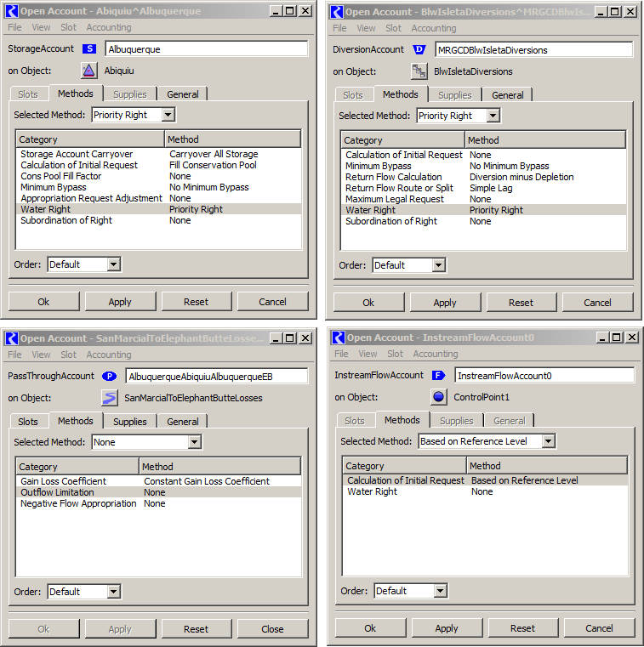Click the RiverWare title icon of Abiquiu^Albuquerque window

click(x=12, y=11)
